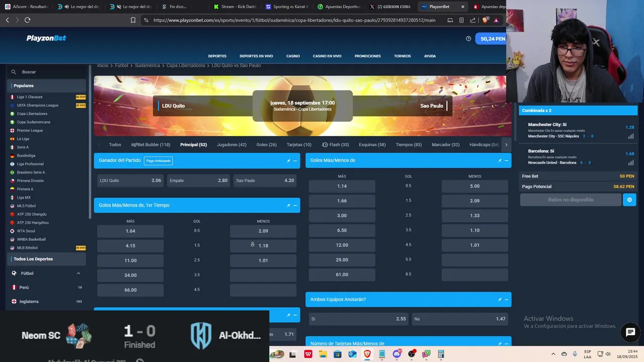The width and height of the screenshot is (644, 362).
Task: Click the taskbar microphone tray icon
Action: pos(575,354)
